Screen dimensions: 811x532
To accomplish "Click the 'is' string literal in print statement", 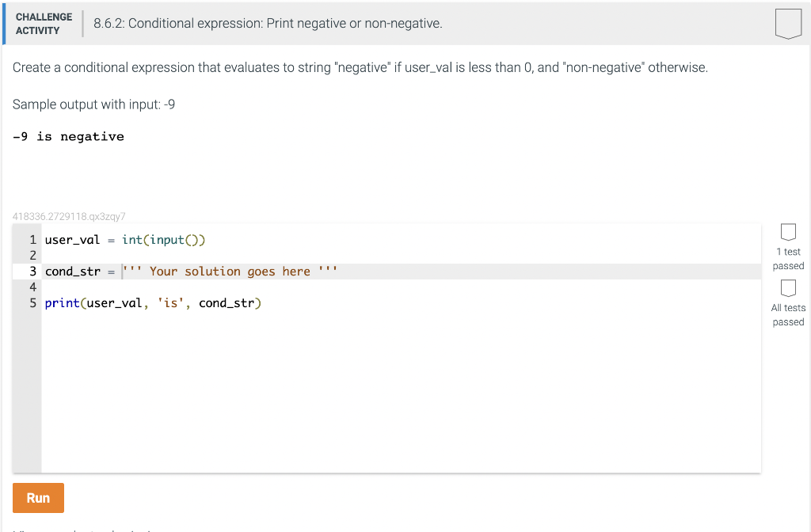I will [x=170, y=303].
